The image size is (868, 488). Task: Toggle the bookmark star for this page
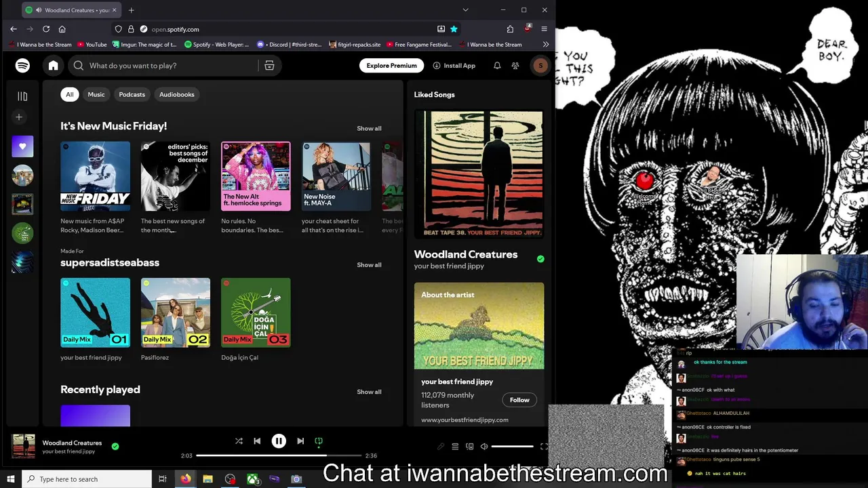click(454, 29)
